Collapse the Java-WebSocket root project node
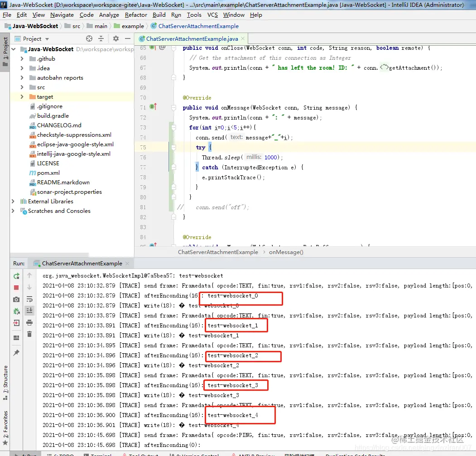476x456 pixels. [13, 49]
